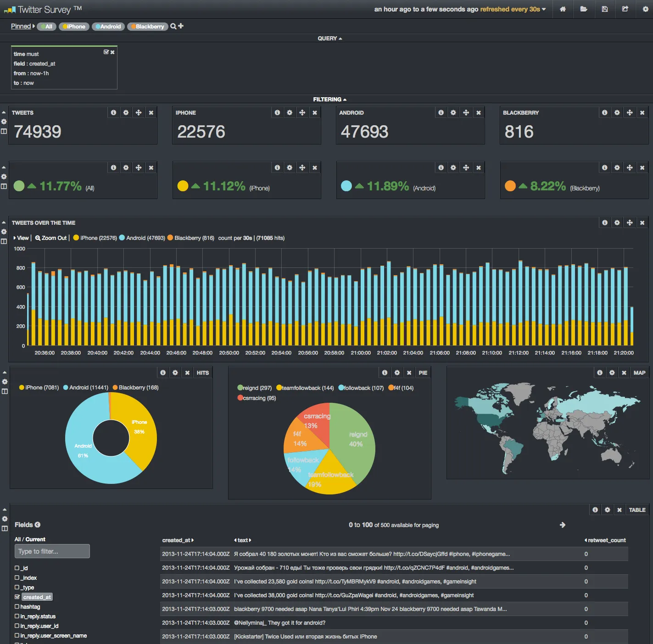Check the in_reply.status field checkbox
This screenshot has width=653, height=644.
point(17,616)
